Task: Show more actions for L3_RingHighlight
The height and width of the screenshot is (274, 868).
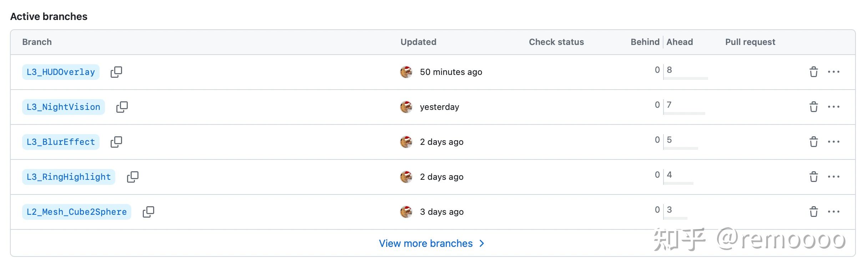Action: pos(833,177)
